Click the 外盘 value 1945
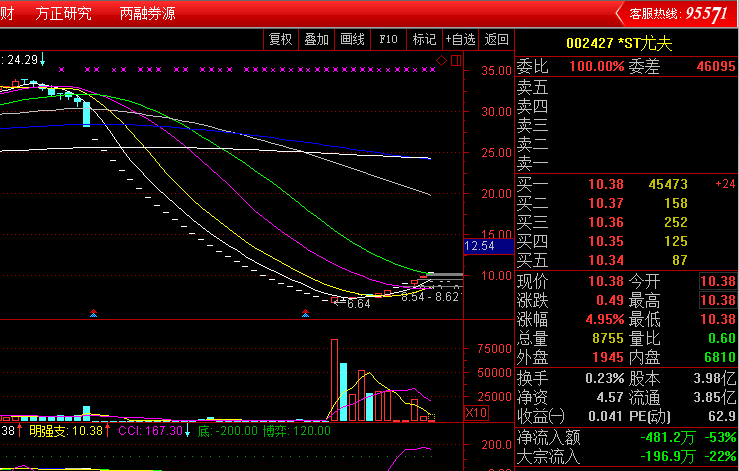 [x=608, y=357]
